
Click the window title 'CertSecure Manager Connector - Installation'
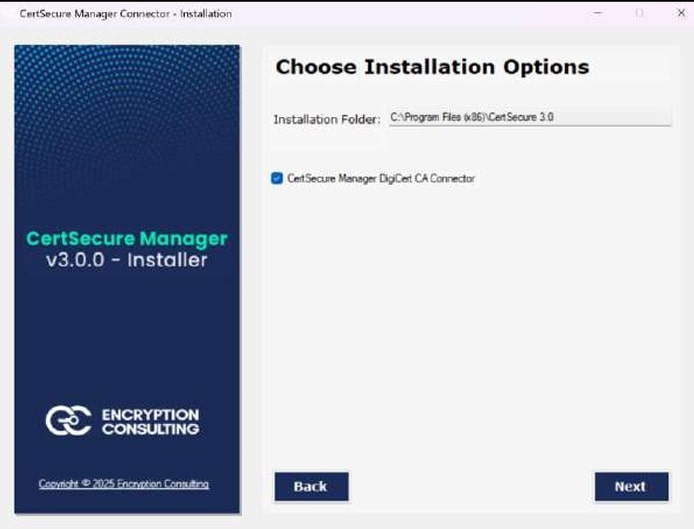coord(126,14)
